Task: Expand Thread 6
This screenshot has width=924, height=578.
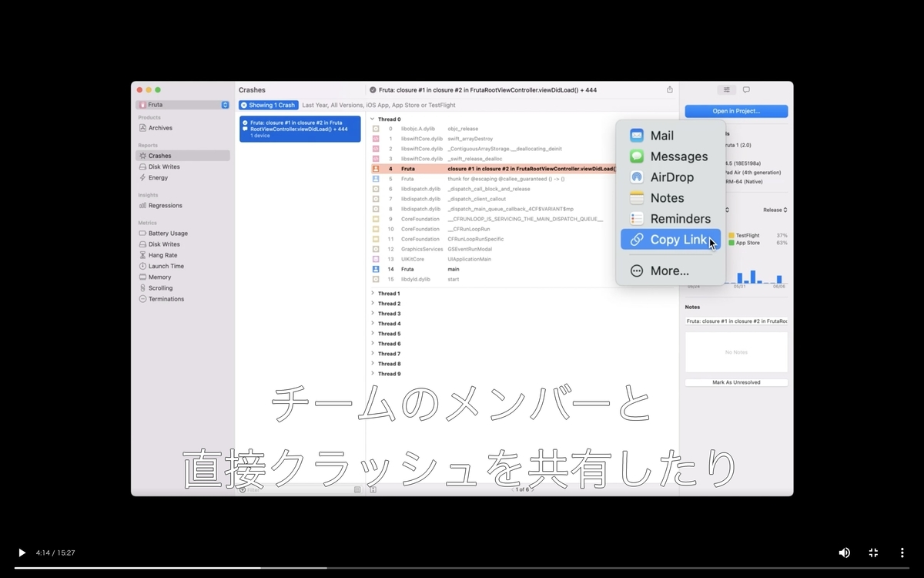Action: (373, 344)
